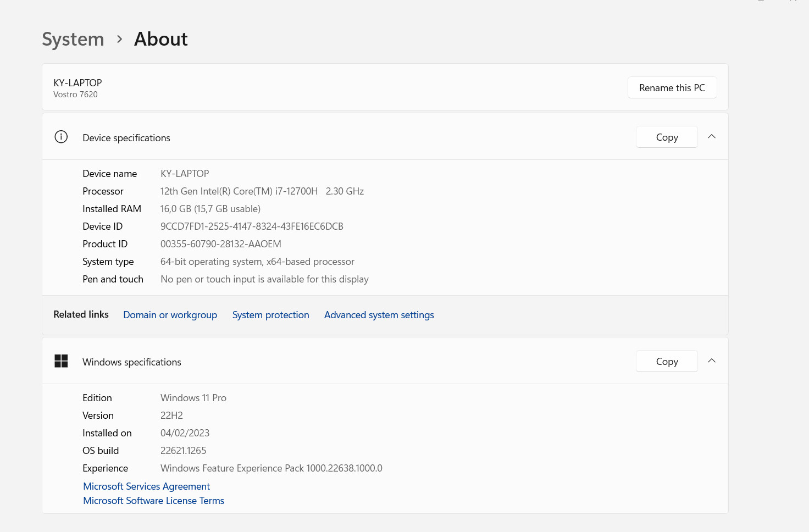Click the breadcrumb arrow between System and About
Screen dimensions: 809x532
click(119, 39)
